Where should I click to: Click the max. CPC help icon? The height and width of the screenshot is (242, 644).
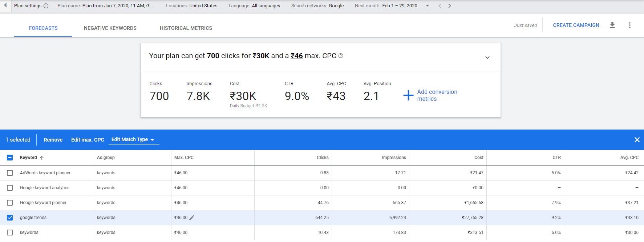pyautogui.click(x=341, y=56)
